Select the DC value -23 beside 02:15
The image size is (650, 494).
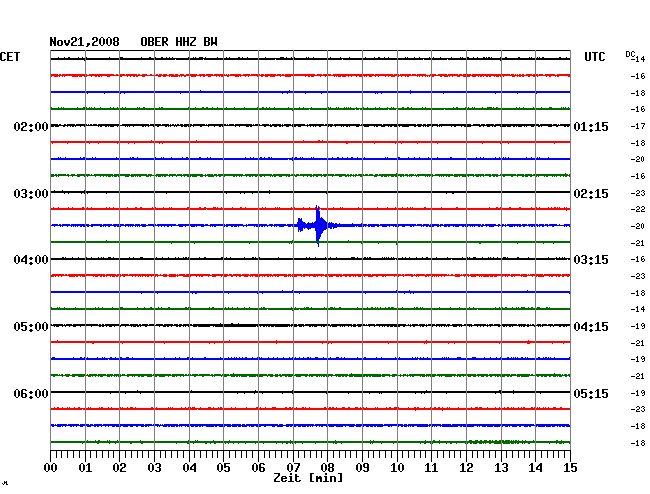pos(638,193)
